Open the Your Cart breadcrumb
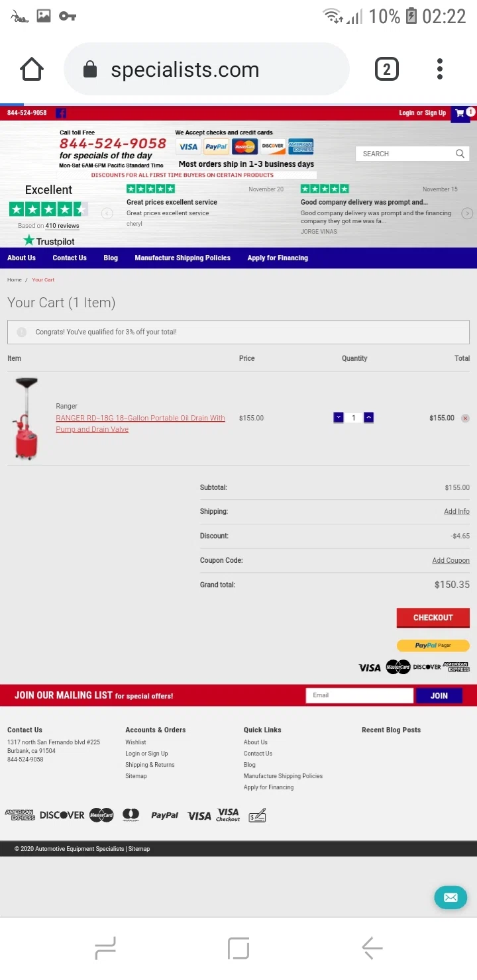 click(43, 280)
